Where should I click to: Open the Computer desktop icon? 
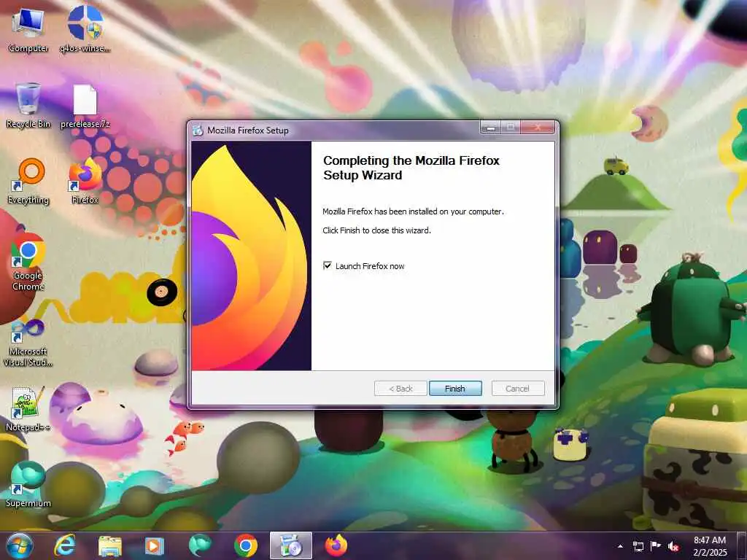coord(28,30)
